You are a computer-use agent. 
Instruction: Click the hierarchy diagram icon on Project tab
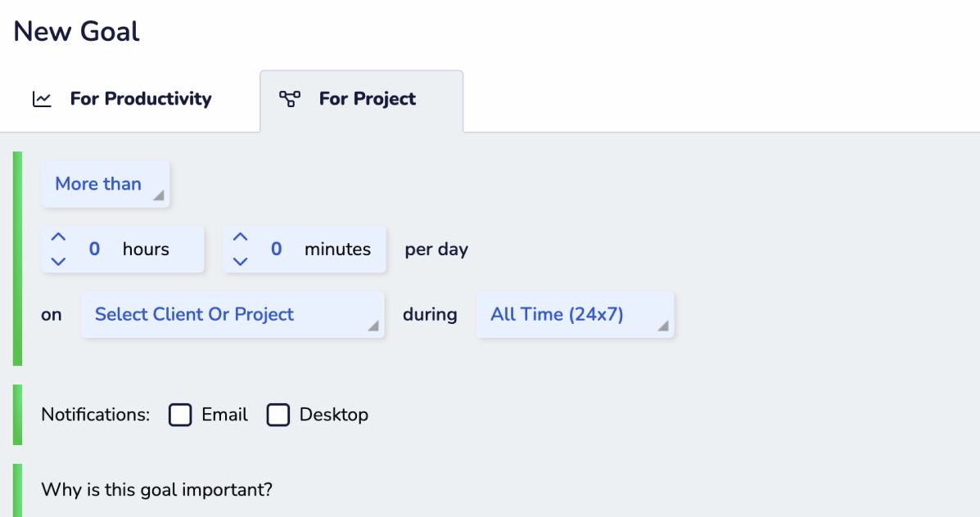pos(290,99)
